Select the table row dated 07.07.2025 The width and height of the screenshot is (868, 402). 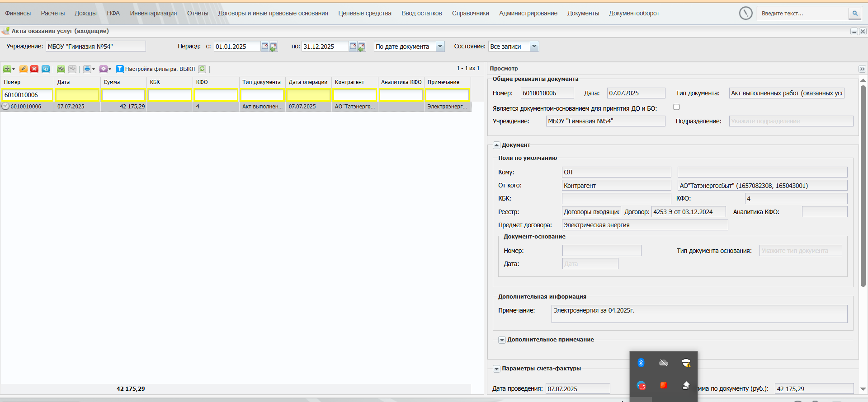236,107
